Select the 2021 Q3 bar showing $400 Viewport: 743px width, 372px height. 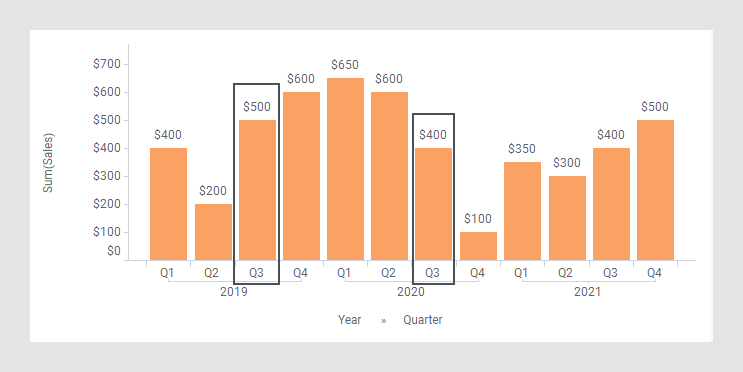click(x=611, y=204)
